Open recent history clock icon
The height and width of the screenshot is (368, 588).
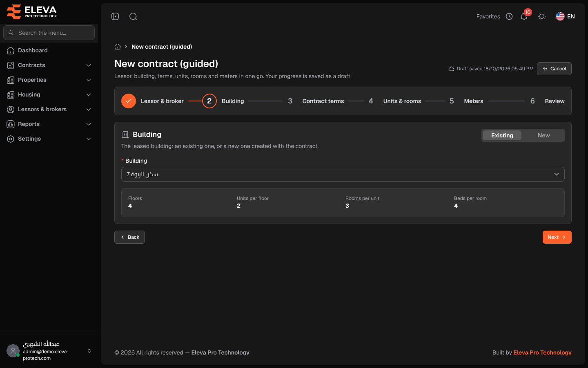(x=509, y=16)
